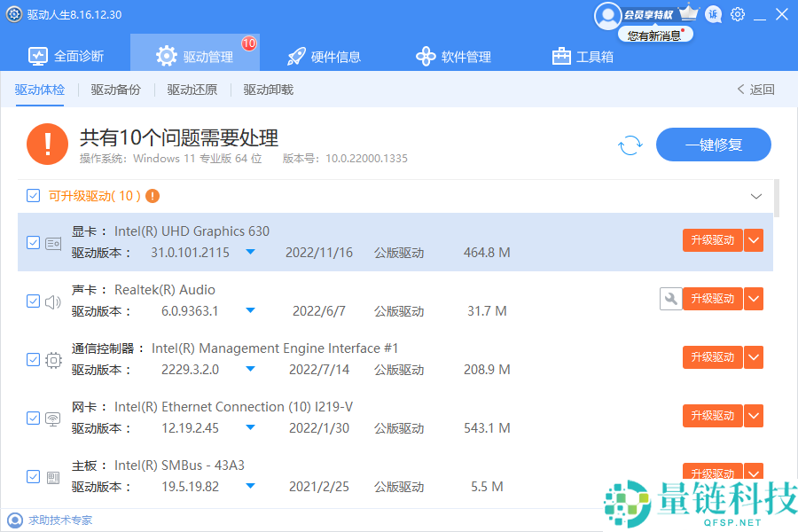
Task: Click 升级驱动 for Ethernet Connection I219-V
Action: 713,416
